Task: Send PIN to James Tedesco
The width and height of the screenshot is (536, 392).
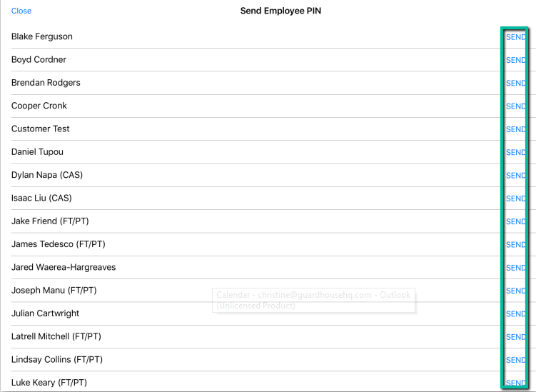Action: click(x=516, y=245)
